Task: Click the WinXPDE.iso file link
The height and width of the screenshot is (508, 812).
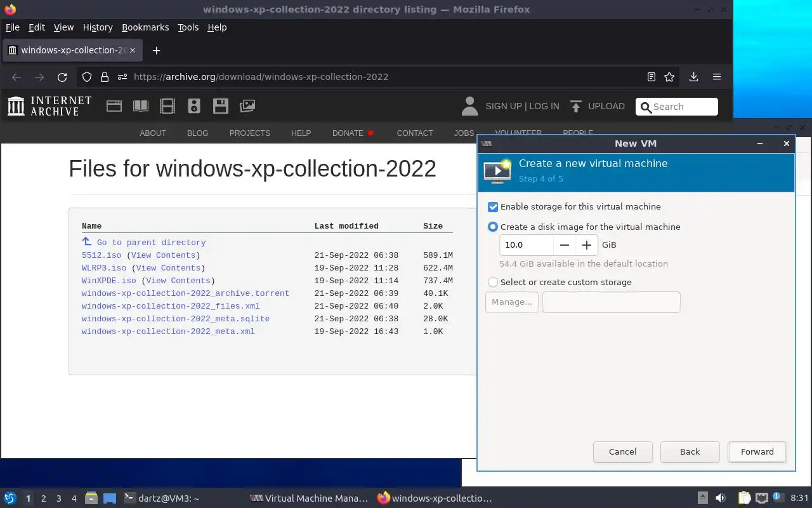Action: [x=109, y=281]
